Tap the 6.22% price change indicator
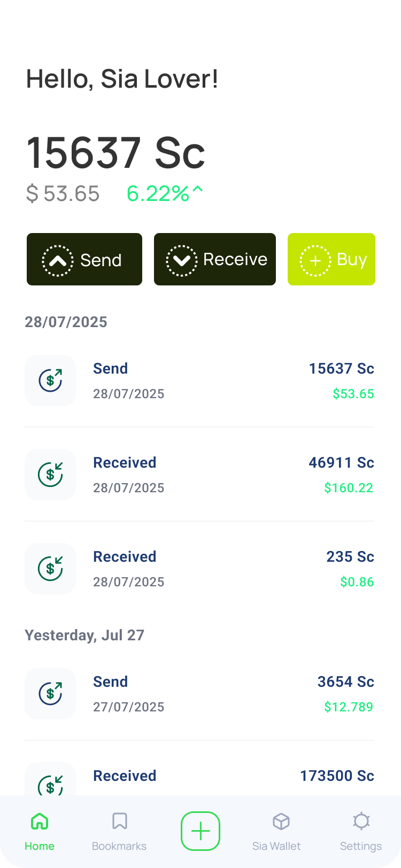The width and height of the screenshot is (401, 868). (165, 193)
